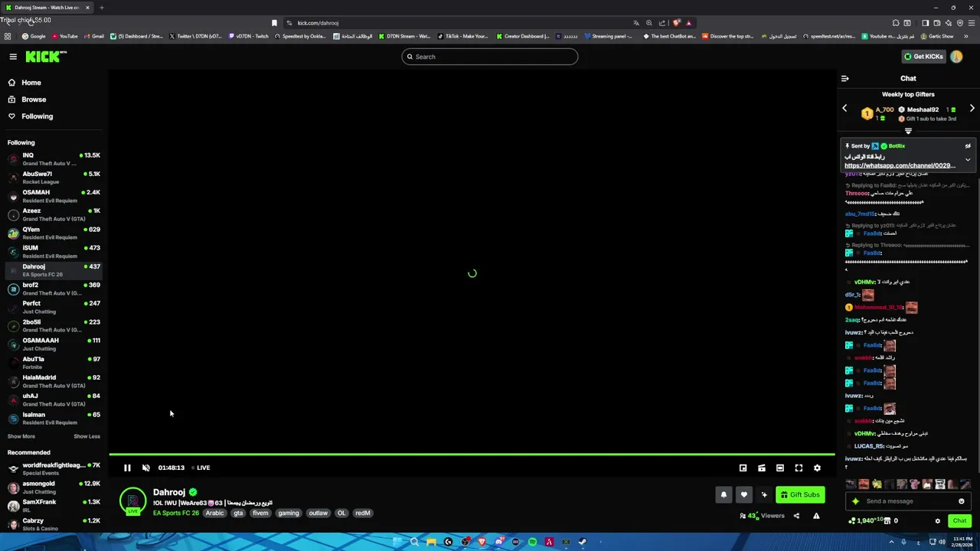Open the Kick hamburger sidebar menu
This screenshot has width=980, height=551.
(x=13, y=57)
